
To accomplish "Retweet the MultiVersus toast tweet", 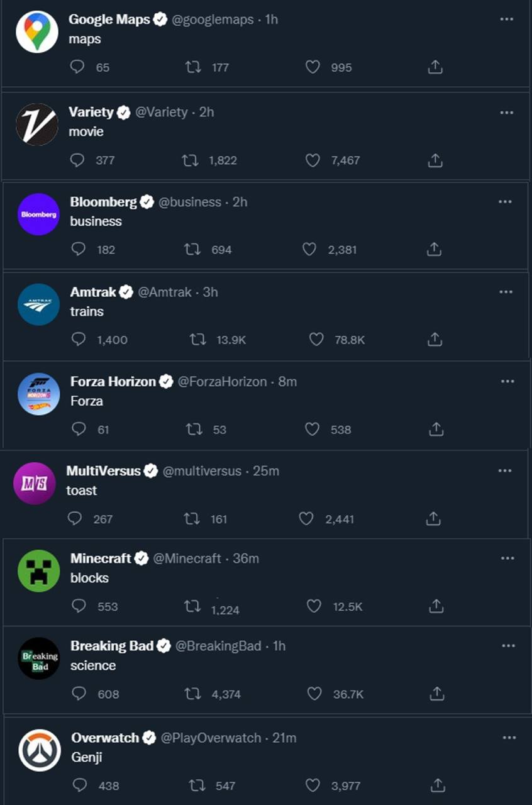I will 192,519.
